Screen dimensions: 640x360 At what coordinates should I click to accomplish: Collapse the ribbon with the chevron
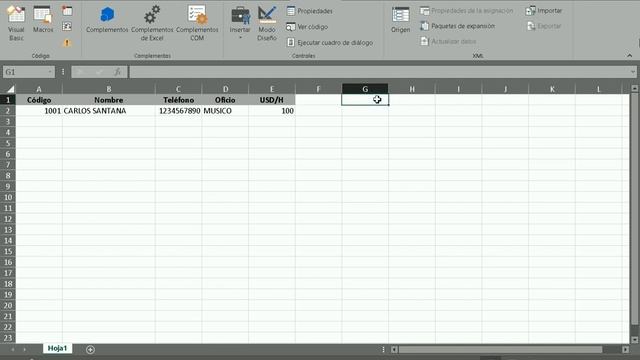point(629,56)
